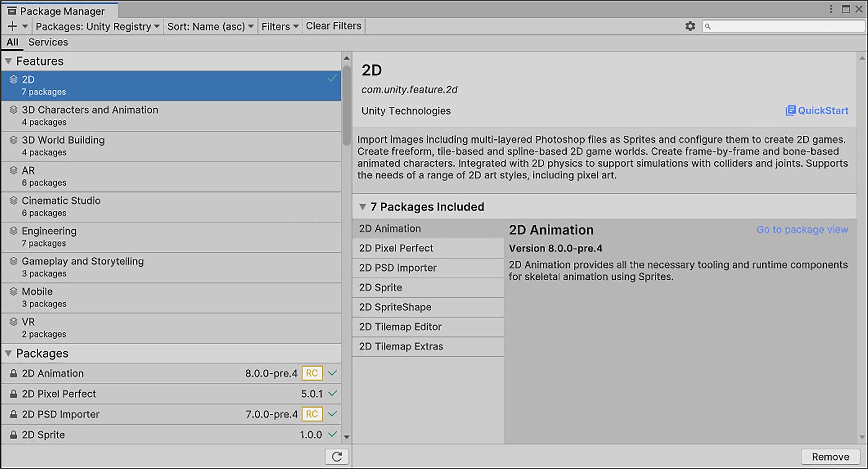Click the refresh package list icon
868x469 pixels.
point(337,456)
